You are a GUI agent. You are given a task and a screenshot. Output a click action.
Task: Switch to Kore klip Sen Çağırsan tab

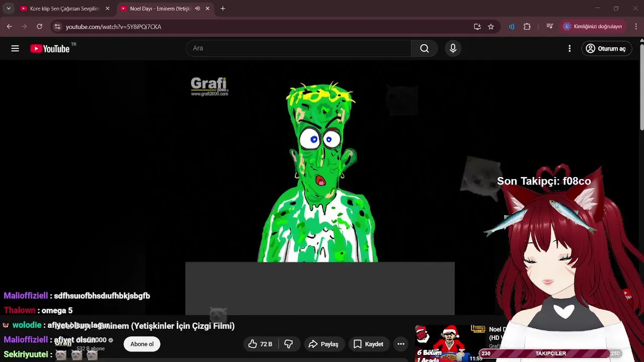tap(64, 9)
